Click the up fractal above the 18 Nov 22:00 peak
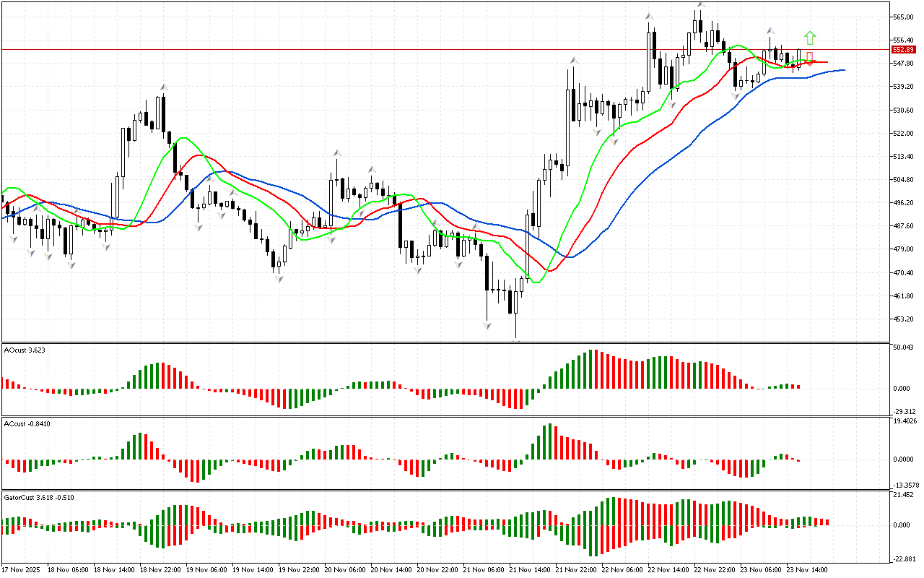This screenshot has height=578, width=924. tap(164, 87)
